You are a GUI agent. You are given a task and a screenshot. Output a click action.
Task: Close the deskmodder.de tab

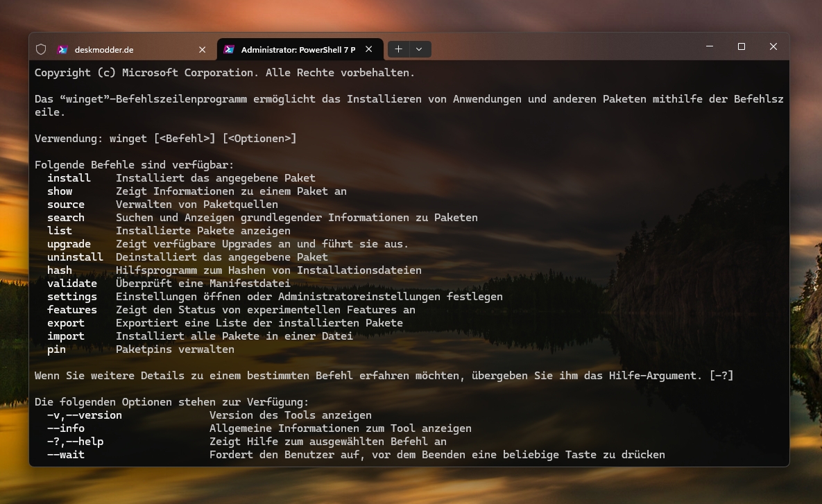click(203, 49)
